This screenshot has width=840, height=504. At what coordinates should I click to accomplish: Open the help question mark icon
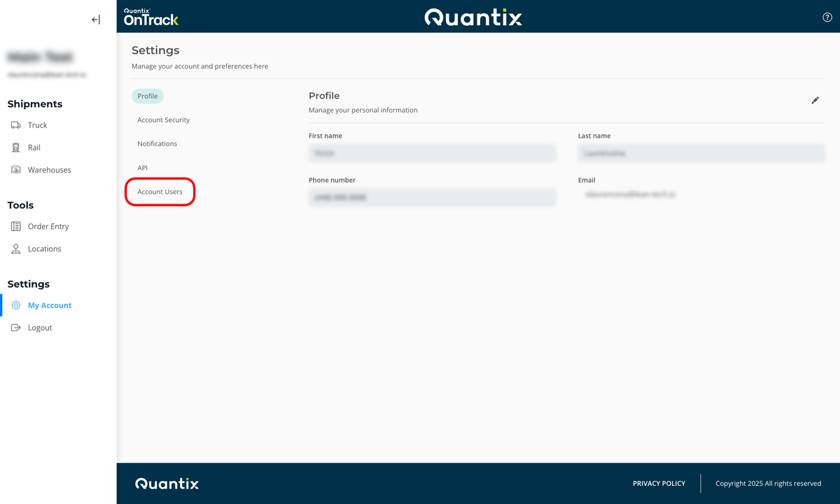coord(827,17)
